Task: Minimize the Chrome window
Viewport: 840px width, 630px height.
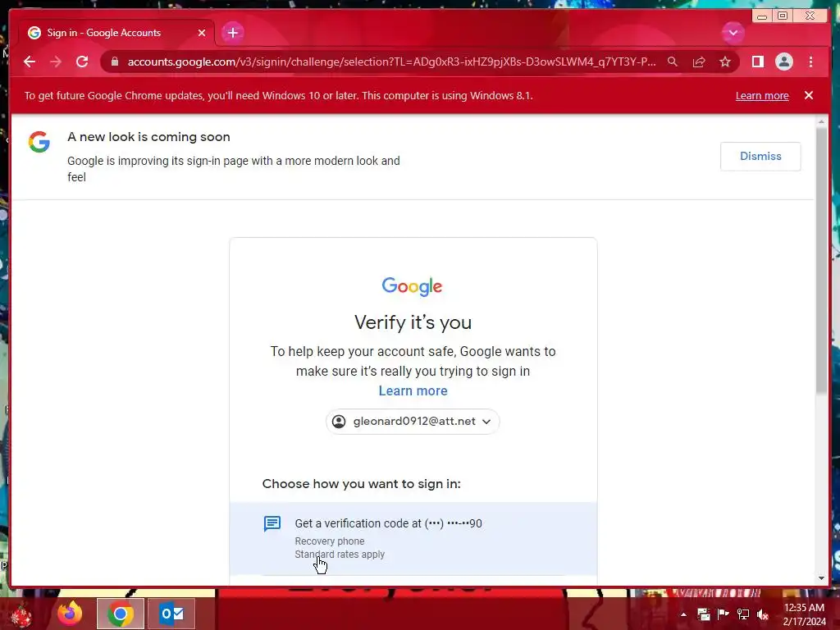Action: [x=761, y=16]
